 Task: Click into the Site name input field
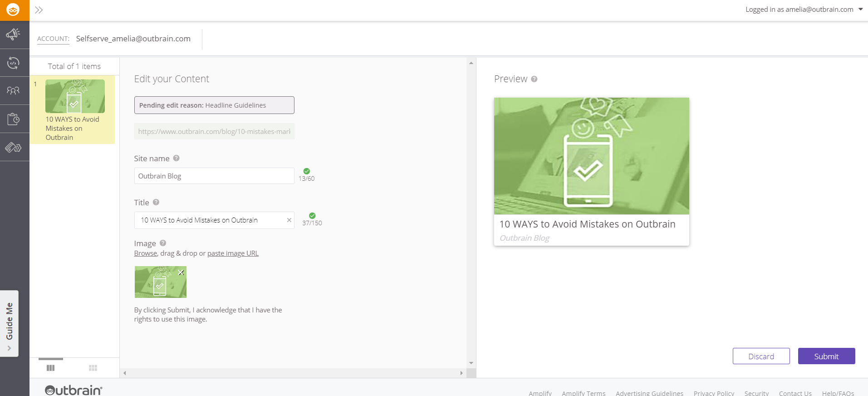(214, 176)
